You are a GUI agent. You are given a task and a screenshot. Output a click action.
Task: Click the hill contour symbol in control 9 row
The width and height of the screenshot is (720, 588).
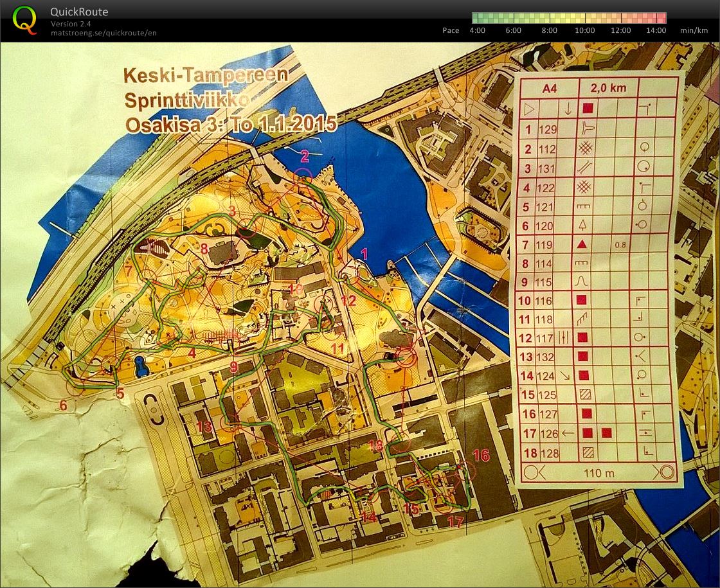(x=580, y=280)
